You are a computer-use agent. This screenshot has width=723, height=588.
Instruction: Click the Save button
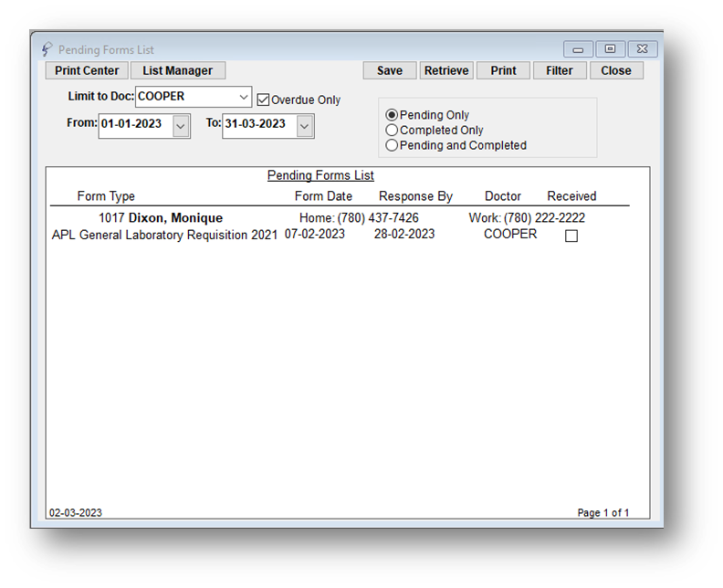[390, 70]
